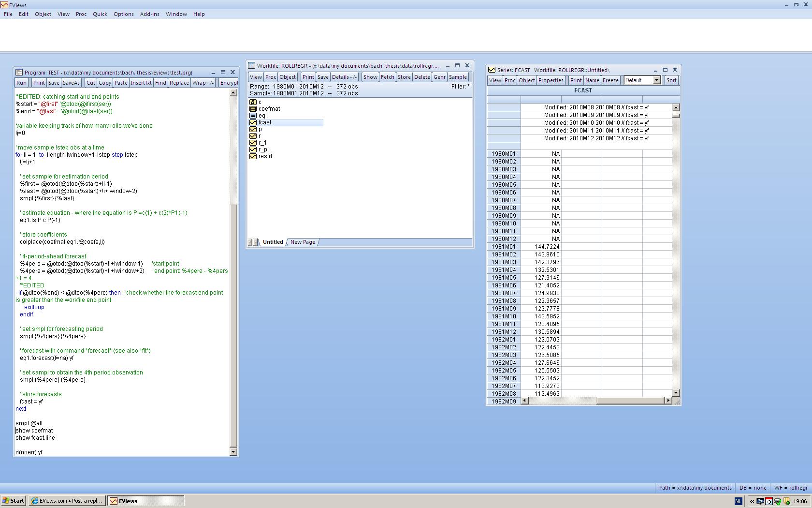Screen dimensions: 812x508
Task: Run the TEST program
Action: click(x=21, y=83)
